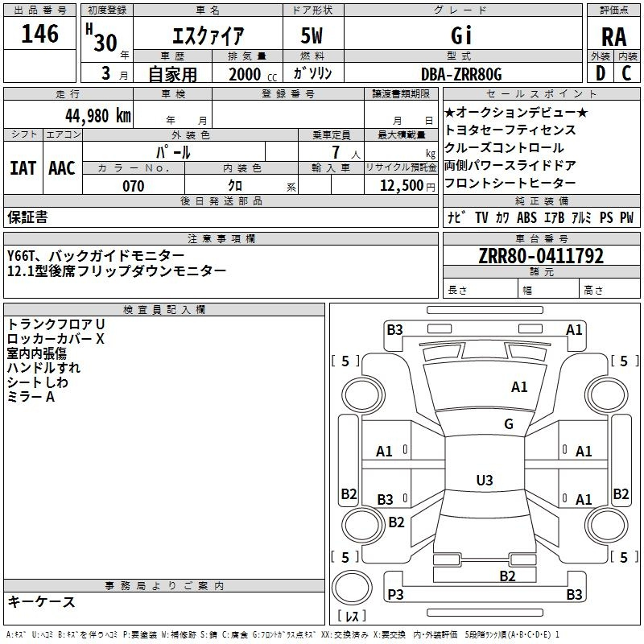
Task: Click the model code DBA-ZRR80G
Action: point(461,74)
